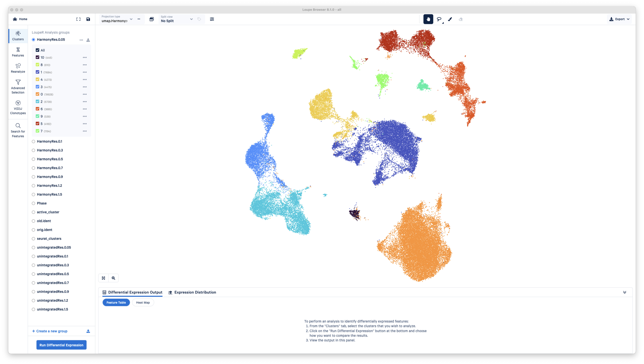This screenshot has height=364, width=644.
Task: Open the Split view dropdown
Action: 191,19
